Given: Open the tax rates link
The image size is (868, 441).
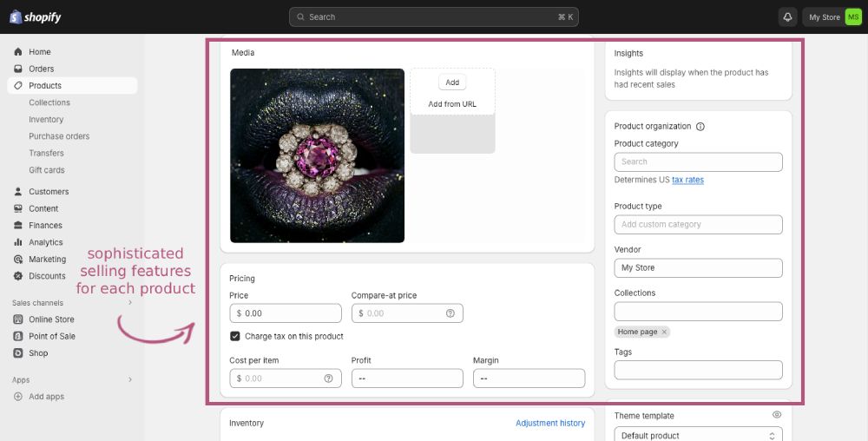Looking at the screenshot, I should pyautogui.click(x=687, y=180).
